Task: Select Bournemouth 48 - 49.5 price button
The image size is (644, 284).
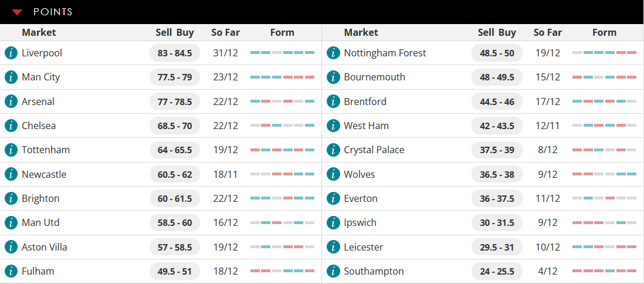Action: tap(497, 77)
